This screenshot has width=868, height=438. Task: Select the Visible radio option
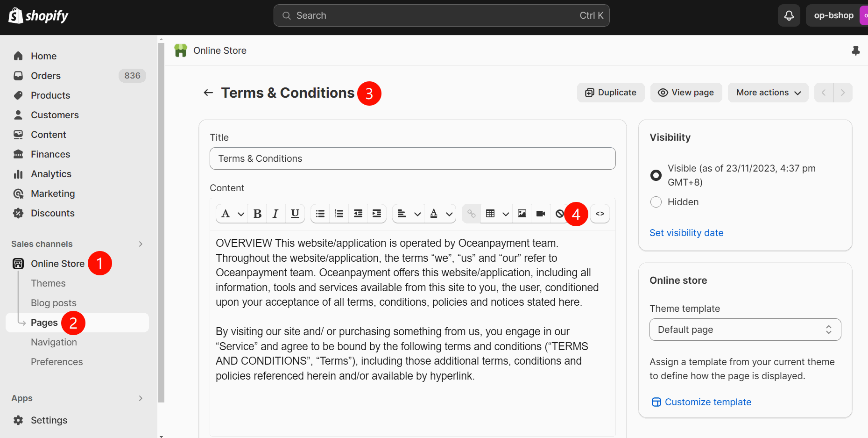coord(656,175)
